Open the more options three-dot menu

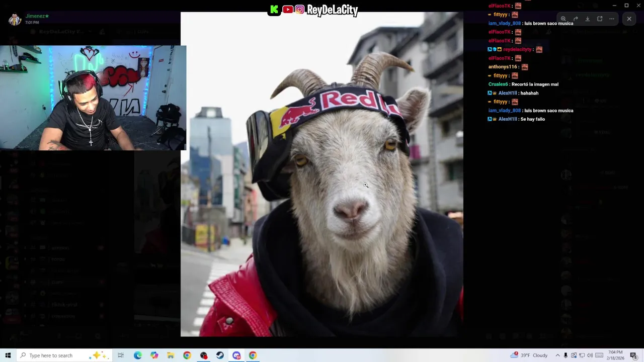click(x=612, y=19)
